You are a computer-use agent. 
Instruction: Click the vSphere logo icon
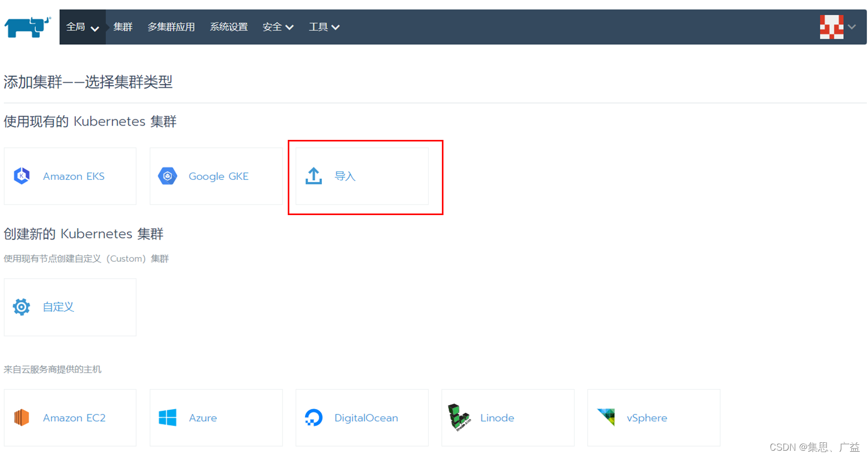tap(606, 417)
